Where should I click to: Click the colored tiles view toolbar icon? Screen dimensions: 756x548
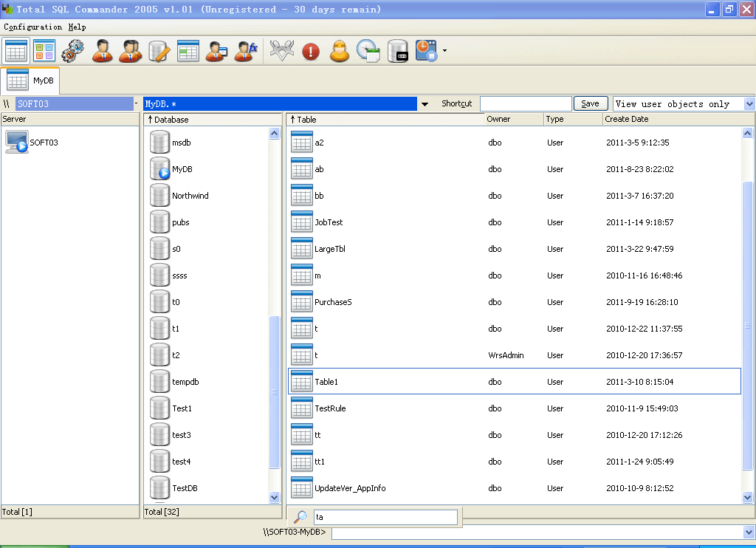click(44, 51)
